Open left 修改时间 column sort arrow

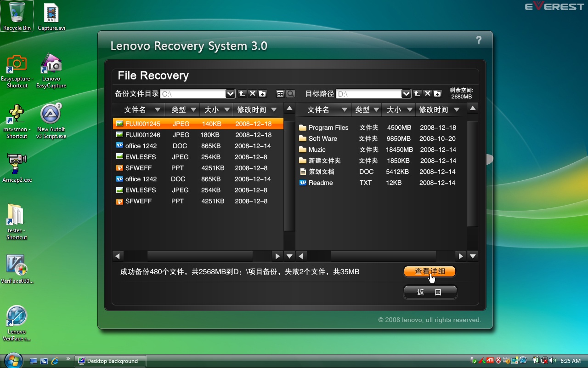(x=274, y=109)
